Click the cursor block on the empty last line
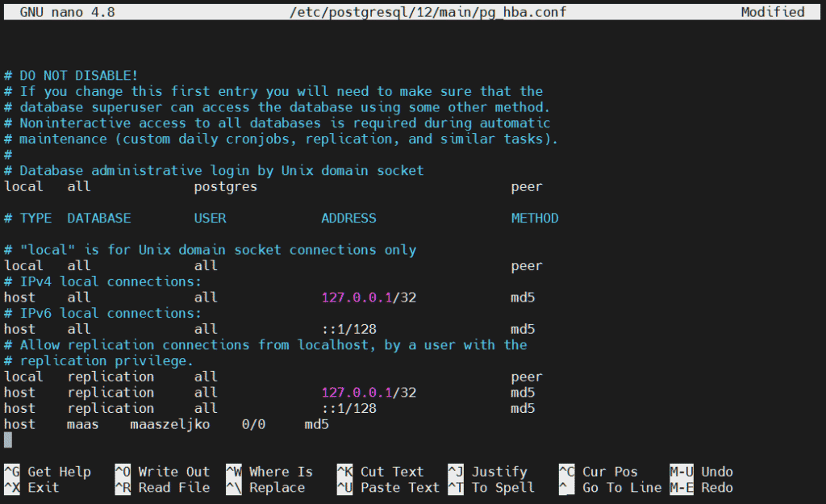This screenshot has height=504, width=826. point(8,439)
